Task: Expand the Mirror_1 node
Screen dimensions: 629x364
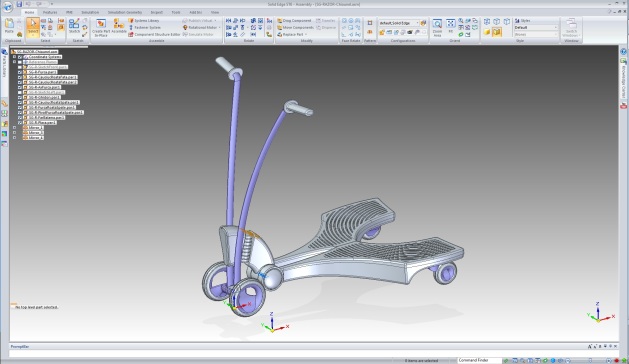Action: [x=14, y=128]
